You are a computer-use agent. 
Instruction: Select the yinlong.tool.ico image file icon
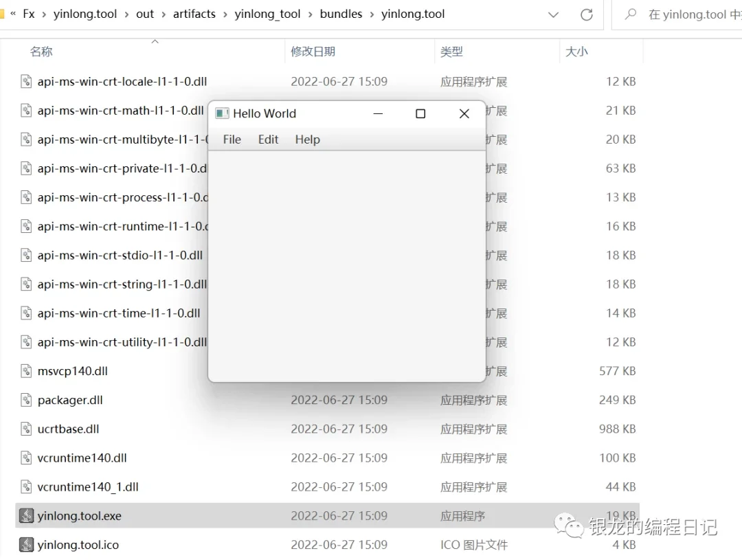[26, 544]
